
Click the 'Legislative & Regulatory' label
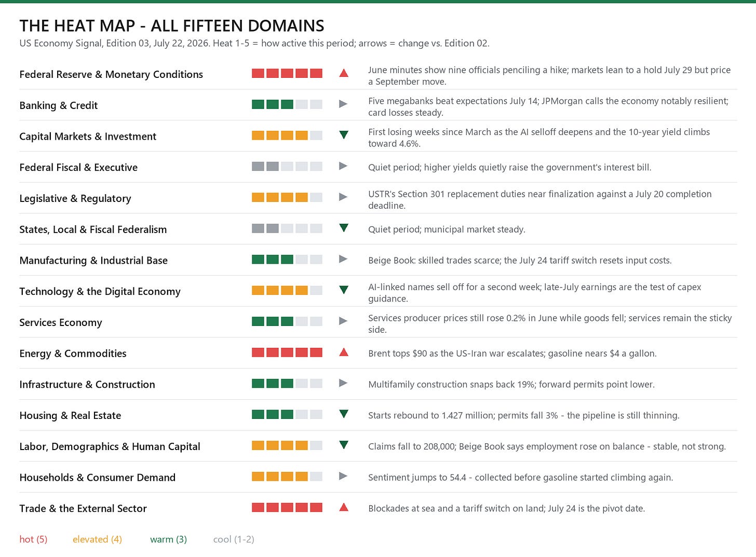tap(75, 198)
